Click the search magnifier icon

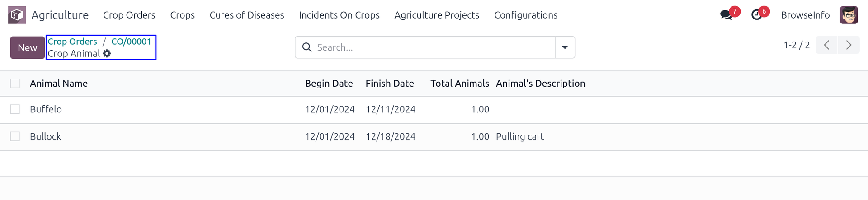coord(307,47)
